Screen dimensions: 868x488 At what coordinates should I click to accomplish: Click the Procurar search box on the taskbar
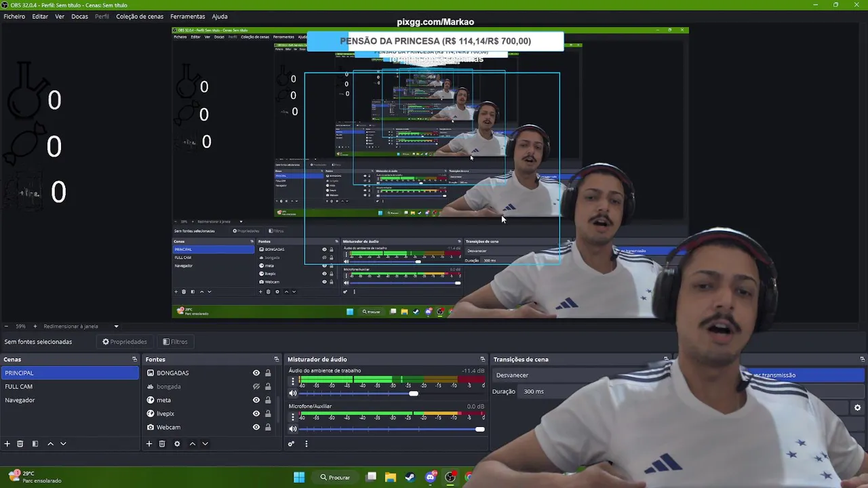coord(336,477)
